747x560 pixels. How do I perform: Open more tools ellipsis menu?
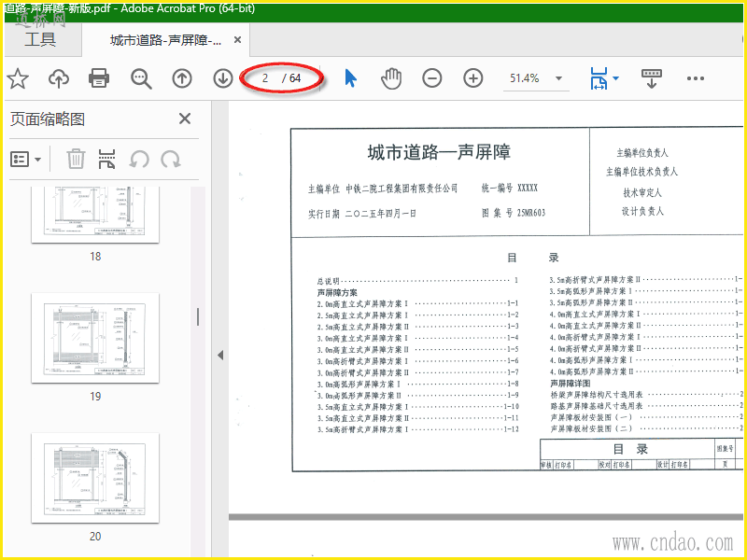pos(696,78)
